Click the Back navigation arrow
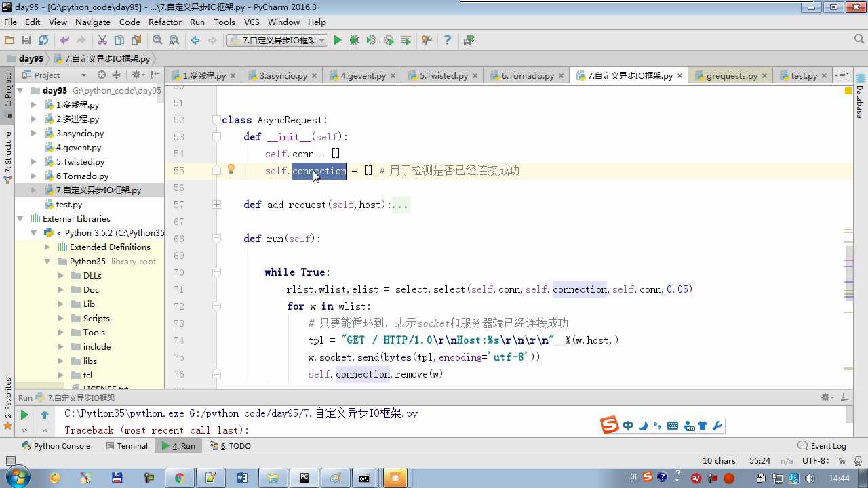The width and height of the screenshot is (868, 488). [x=195, y=41]
